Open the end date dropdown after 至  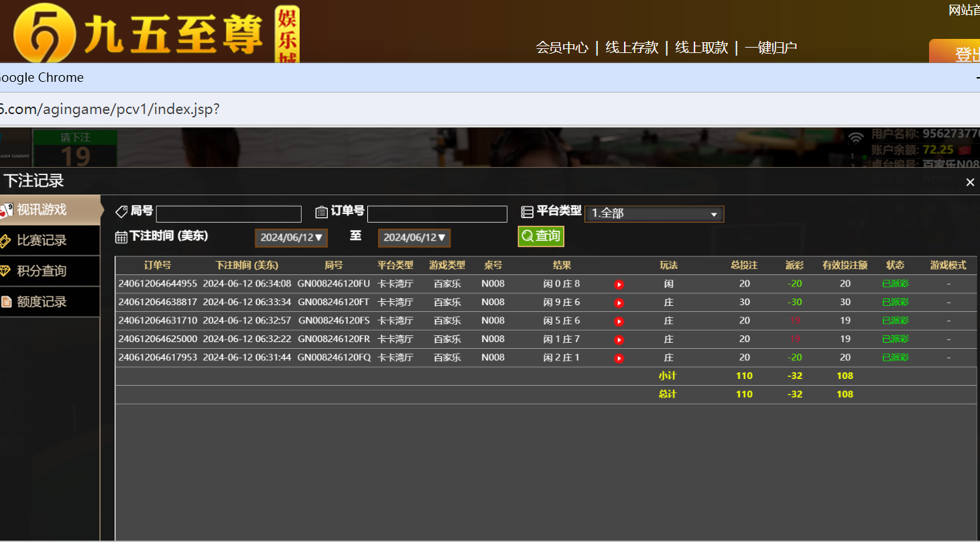[414, 237]
